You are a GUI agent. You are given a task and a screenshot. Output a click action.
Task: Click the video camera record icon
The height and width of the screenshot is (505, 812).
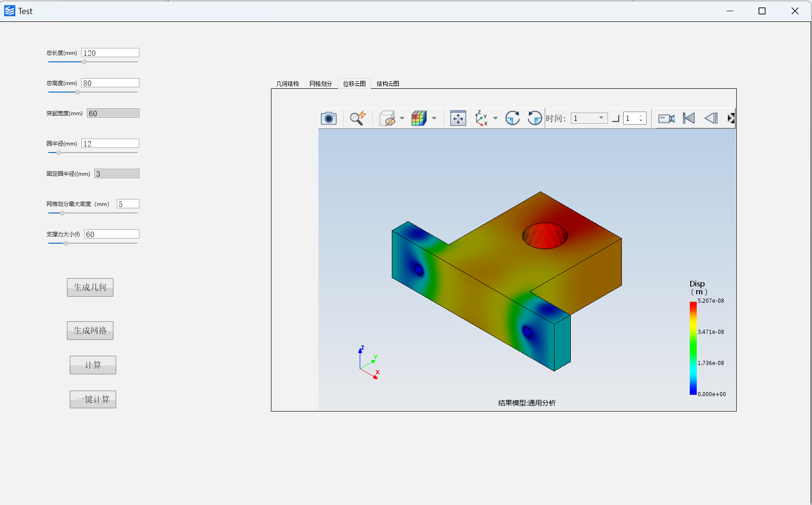[x=667, y=119]
